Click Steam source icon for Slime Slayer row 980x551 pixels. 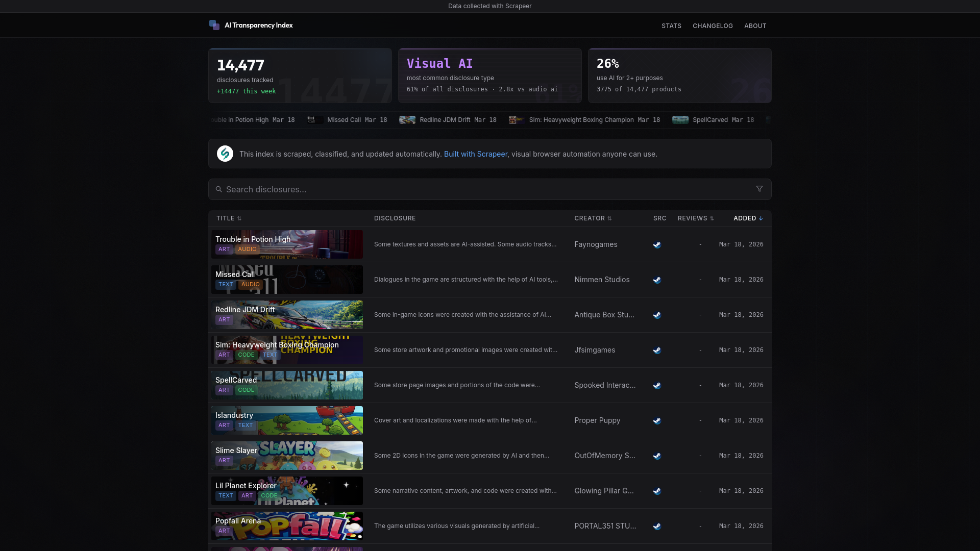(657, 456)
